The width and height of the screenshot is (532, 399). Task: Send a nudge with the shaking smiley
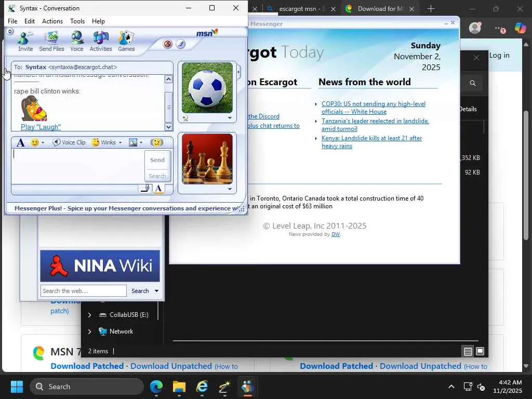(x=156, y=142)
